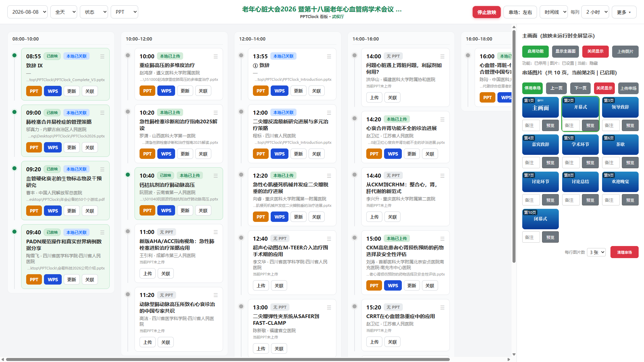Click 上传 for 11:00 session

pyautogui.click(x=148, y=274)
